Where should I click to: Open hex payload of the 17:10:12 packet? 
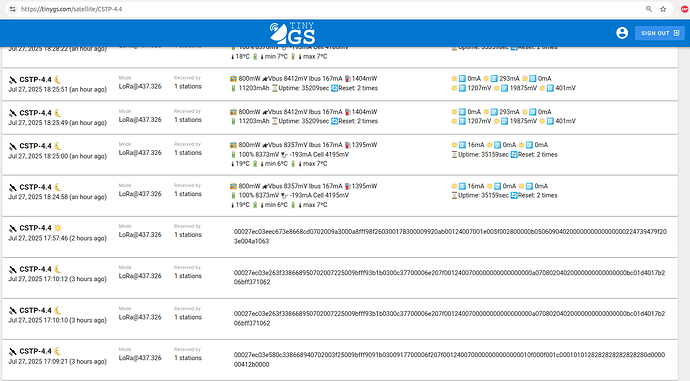(449, 277)
